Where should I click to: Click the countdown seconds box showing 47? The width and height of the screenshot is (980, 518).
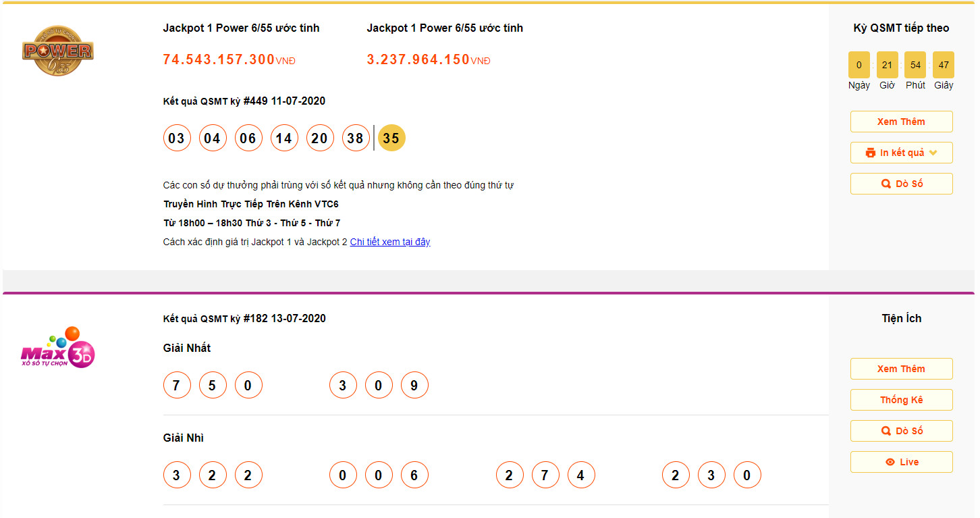pos(944,65)
